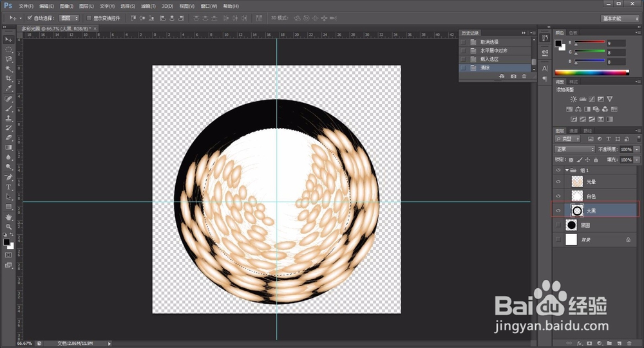This screenshot has width=644, height=348.
Task: Open the 窗口(W) menu
Action: point(209,6)
